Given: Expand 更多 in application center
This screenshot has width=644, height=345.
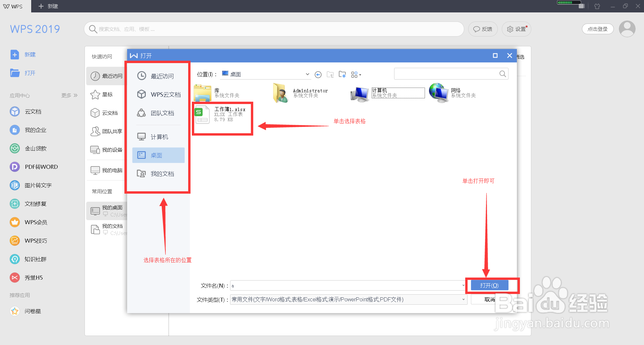Looking at the screenshot, I should (x=69, y=95).
